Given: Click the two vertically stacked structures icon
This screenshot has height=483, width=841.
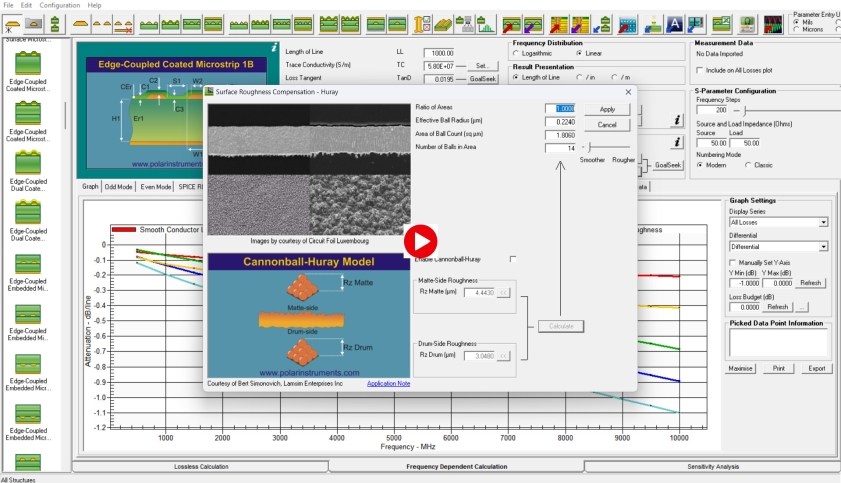Looking at the screenshot, I should (55, 25).
